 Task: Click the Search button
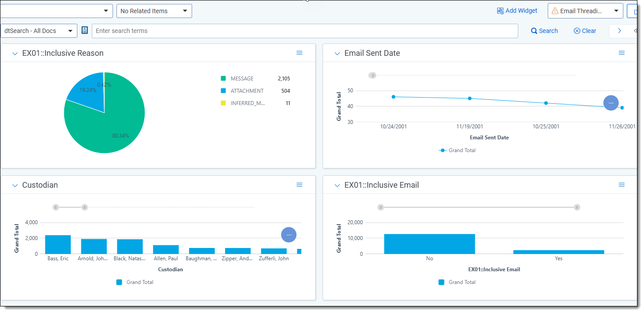(544, 30)
